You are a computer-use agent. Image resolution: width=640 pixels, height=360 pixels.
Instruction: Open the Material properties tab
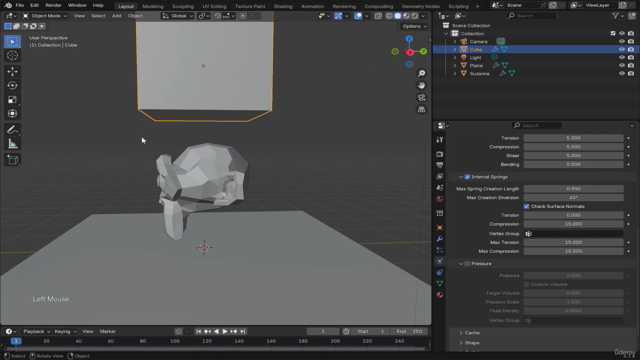coord(440,295)
